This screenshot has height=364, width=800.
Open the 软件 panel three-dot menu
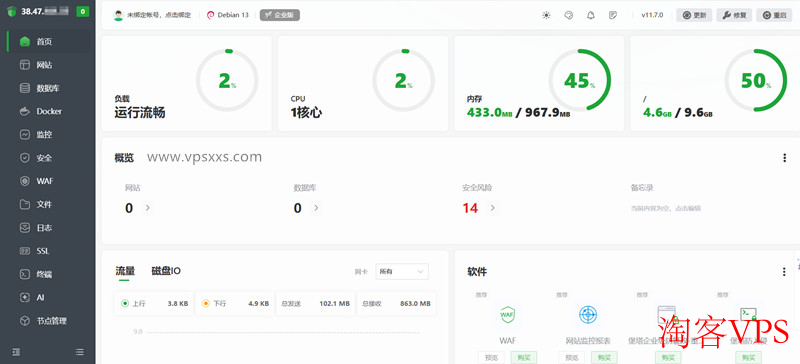pyautogui.click(x=784, y=272)
